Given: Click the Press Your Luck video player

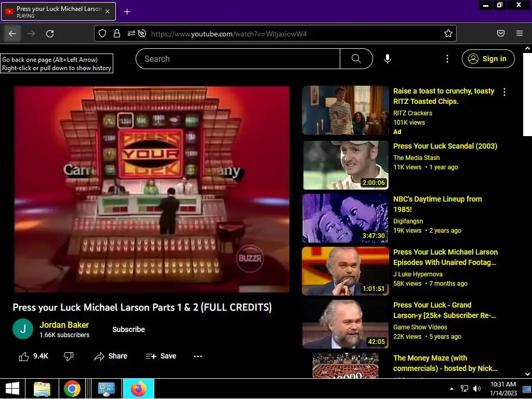Looking at the screenshot, I should click(x=152, y=189).
